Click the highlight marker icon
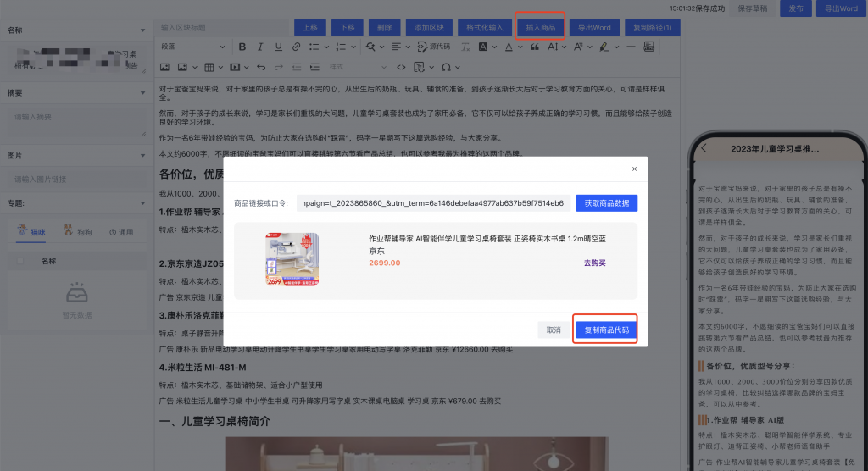The image size is (868, 471). tap(604, 47)
